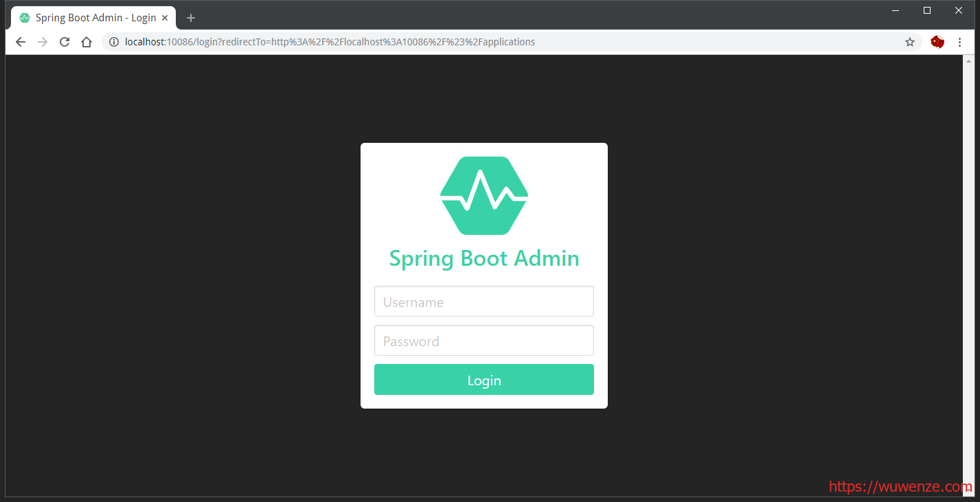
Task: Close the Spring Boot Admin - Login tab
Action: click(165, 18)
